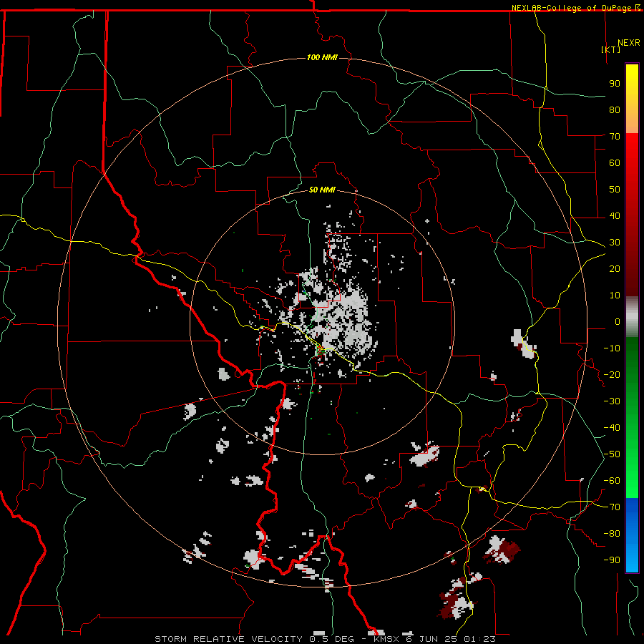This screenshot has height=644, width=644.
Task: Click the -20 value on velocity scale
Action: [612, 375]
